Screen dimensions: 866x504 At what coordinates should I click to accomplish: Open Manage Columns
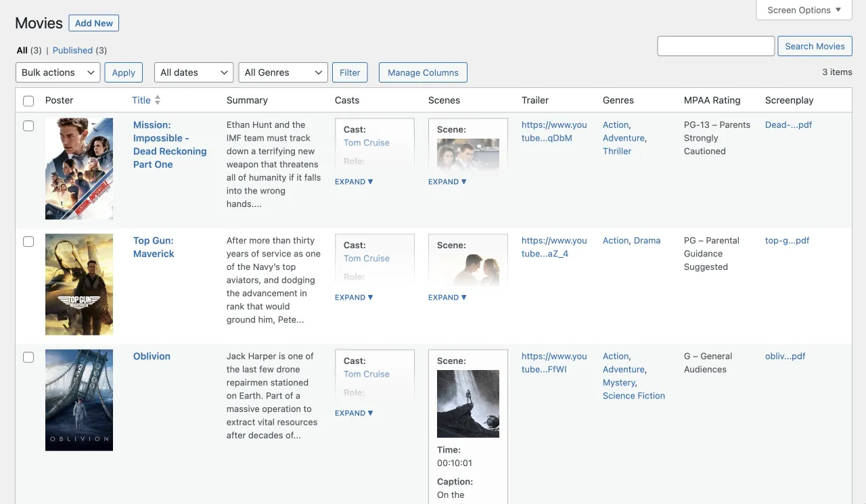(423, 72)
